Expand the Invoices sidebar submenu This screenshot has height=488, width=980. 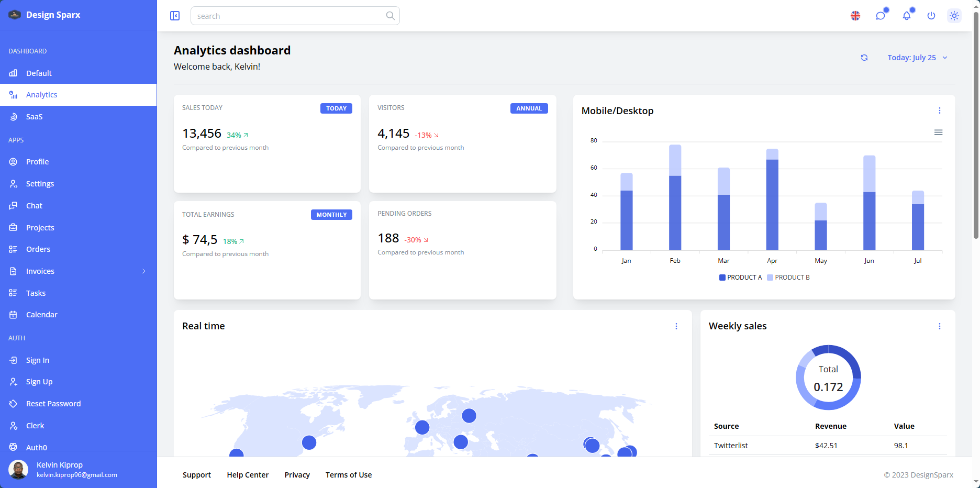(x=143, y=271)
